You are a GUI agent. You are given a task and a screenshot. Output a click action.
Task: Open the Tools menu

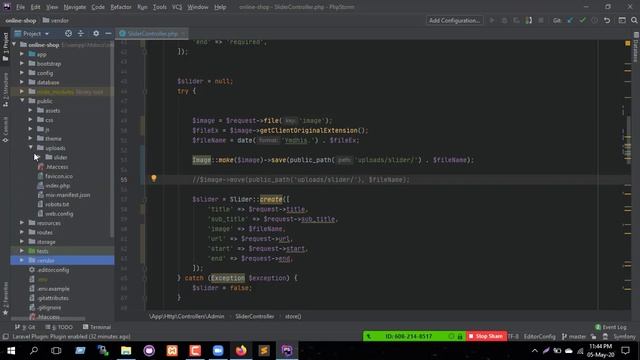point(160,7)
